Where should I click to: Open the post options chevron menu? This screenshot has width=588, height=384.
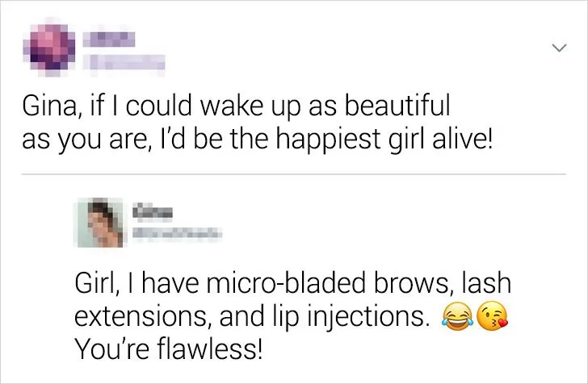(556, 50)
